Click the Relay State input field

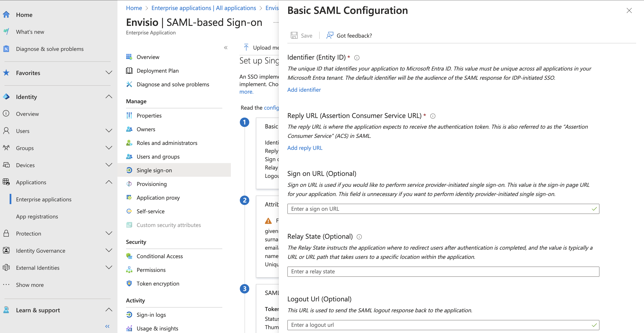click(x=443, y=271)
